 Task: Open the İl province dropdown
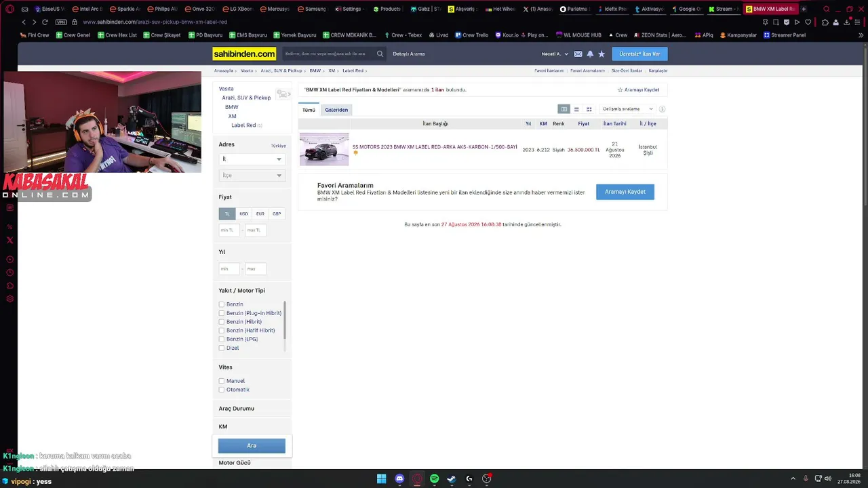click(x=252, y=159)
